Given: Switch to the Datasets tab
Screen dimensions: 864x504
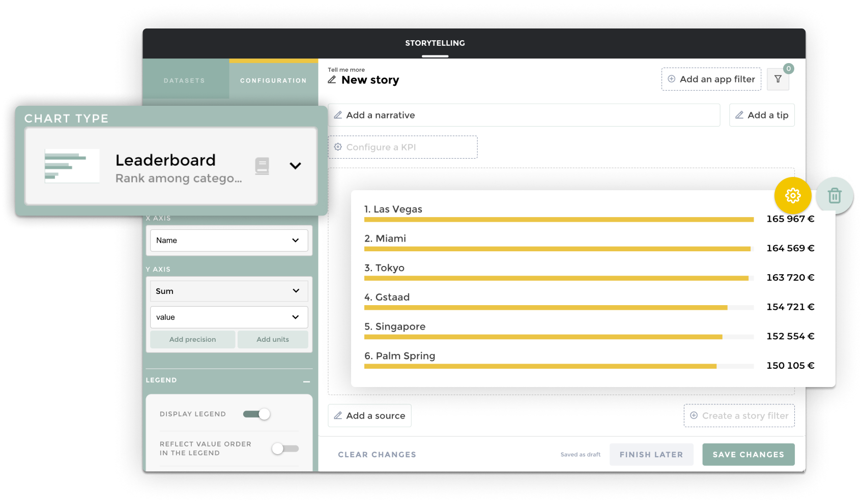Looking at the screenshot, I should [x=184, y=80].
